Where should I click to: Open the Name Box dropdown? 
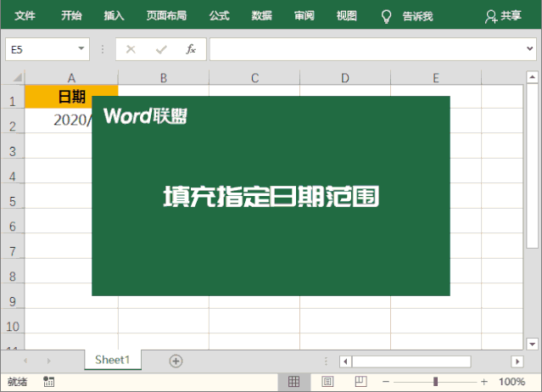pyautogui.click(x=81, y=49)
